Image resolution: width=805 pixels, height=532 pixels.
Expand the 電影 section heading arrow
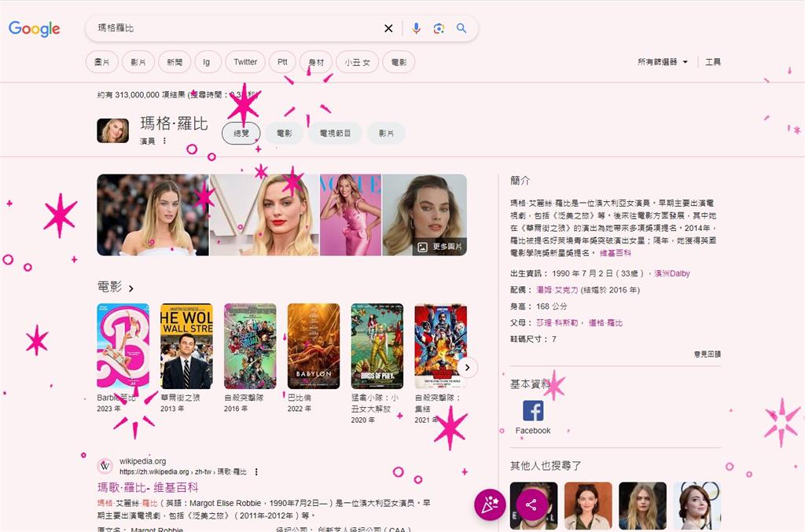tap(131, 289)
